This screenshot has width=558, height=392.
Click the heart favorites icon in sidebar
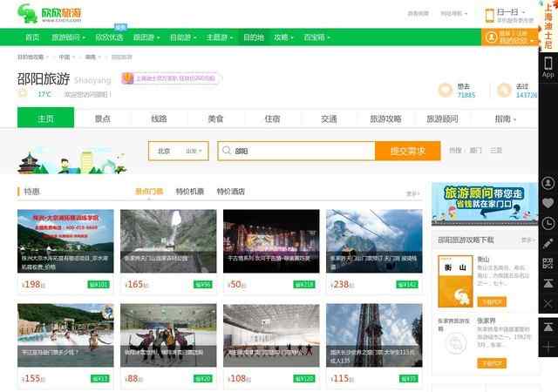(x=548, y=203)
